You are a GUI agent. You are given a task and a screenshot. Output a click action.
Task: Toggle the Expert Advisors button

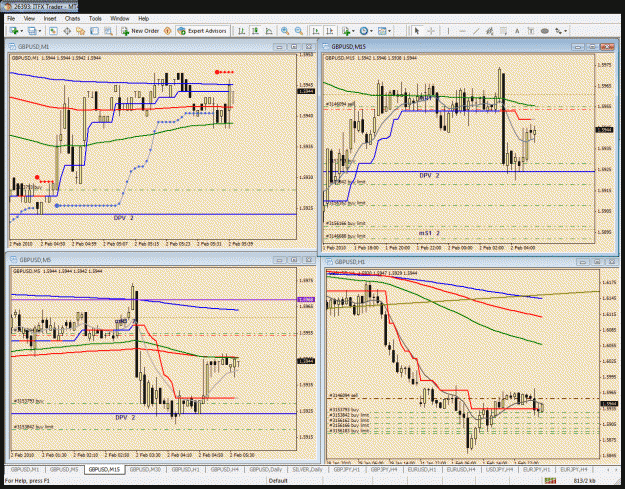tap(202, 31)
